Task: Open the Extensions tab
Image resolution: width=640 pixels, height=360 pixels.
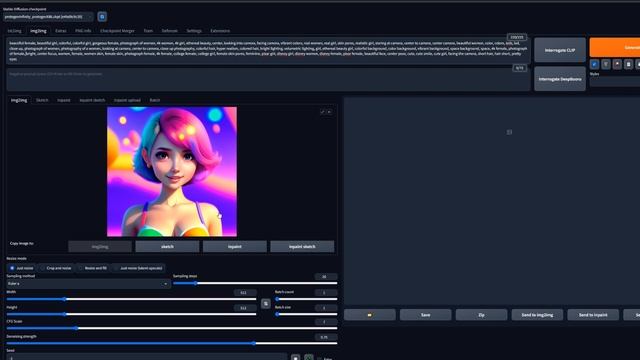Action: 220,31
